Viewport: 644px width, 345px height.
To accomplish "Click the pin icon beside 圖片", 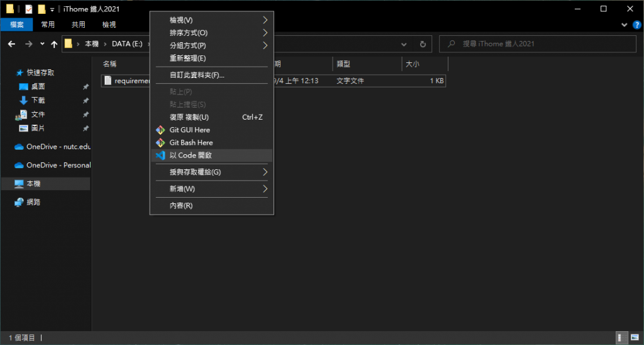I will click(x=86, y=128).
